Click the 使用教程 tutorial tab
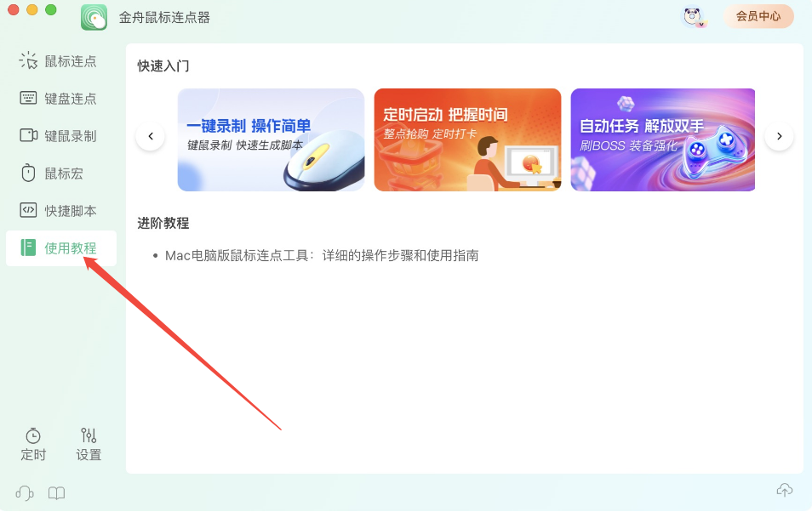 (60, 248)
